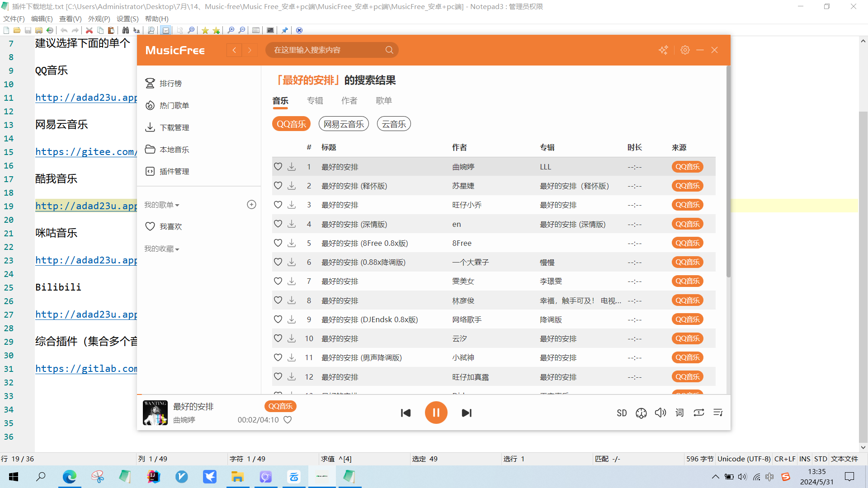Open the gitee.com link on line 15

point(86,152)
